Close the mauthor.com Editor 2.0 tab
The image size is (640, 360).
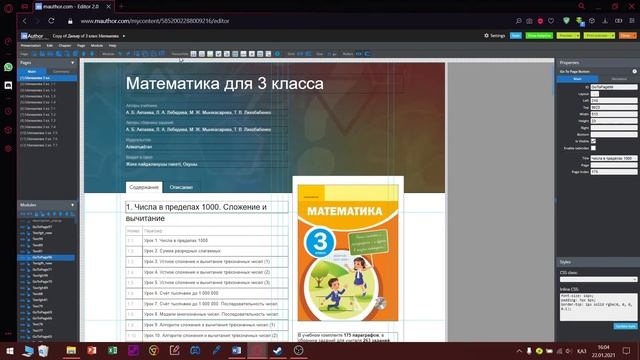point(109,7)
